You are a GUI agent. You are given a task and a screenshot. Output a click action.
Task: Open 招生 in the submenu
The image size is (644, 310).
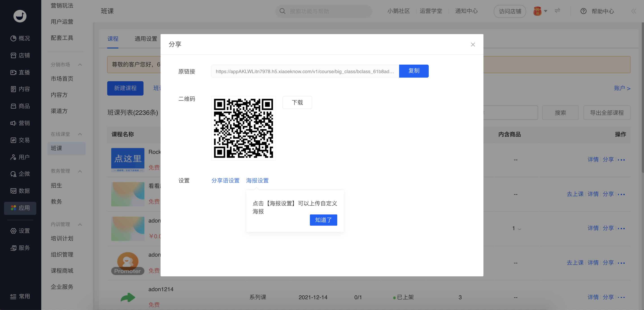pyautogui.click(x=56, y=186)
